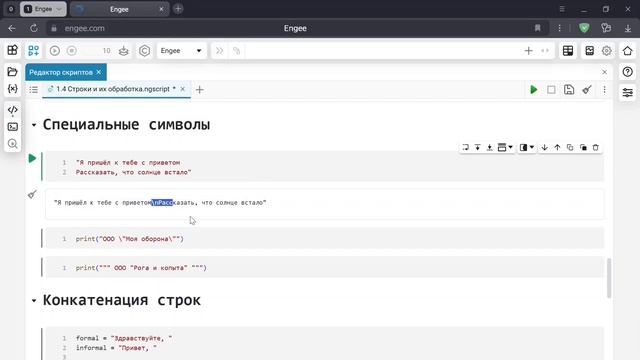The image size is (640, 360).
Task: Collapse the Специальные символы section
Action: (34, 125)
